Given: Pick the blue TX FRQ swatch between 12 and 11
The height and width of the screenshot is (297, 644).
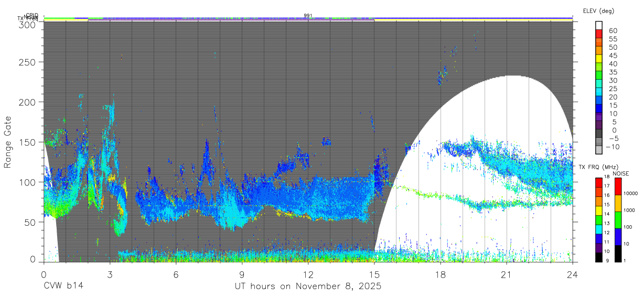Looking at the screenshot, I should tap(599, 238).
